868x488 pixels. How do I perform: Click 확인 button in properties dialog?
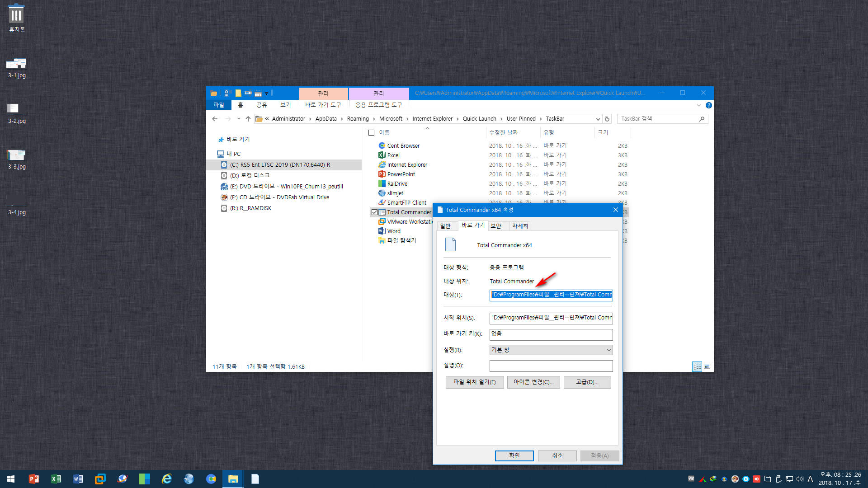(514, 455)
